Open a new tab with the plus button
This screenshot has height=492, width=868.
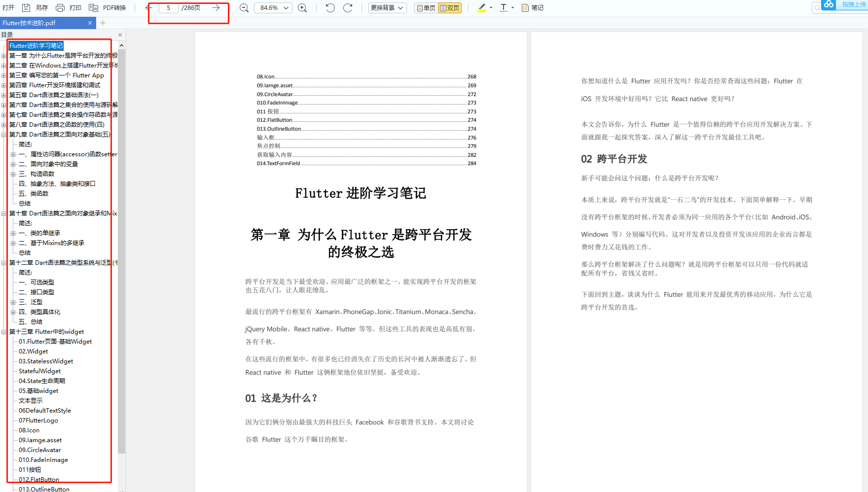[x=103, y=23]
